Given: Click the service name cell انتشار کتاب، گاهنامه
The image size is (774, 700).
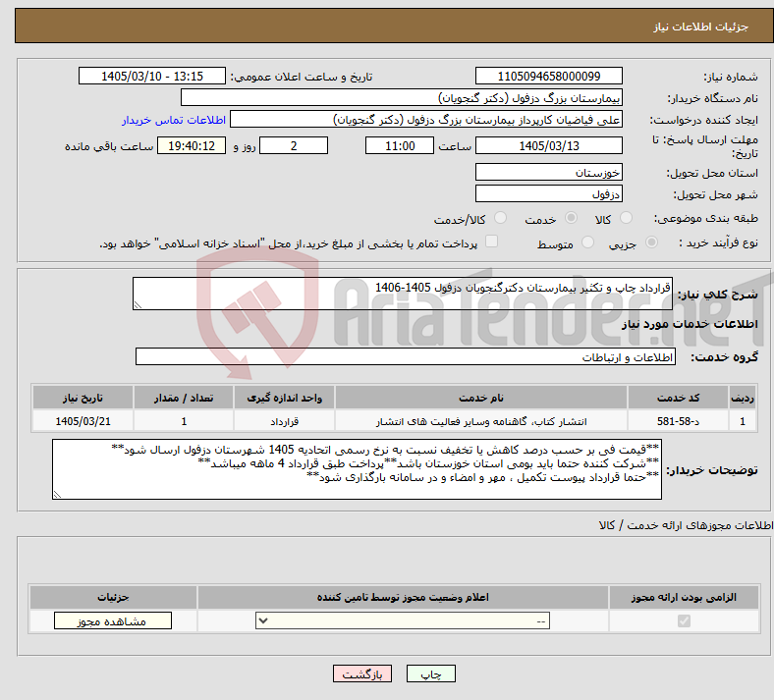Looking at the screenshot, I should [x=480, y=421].
